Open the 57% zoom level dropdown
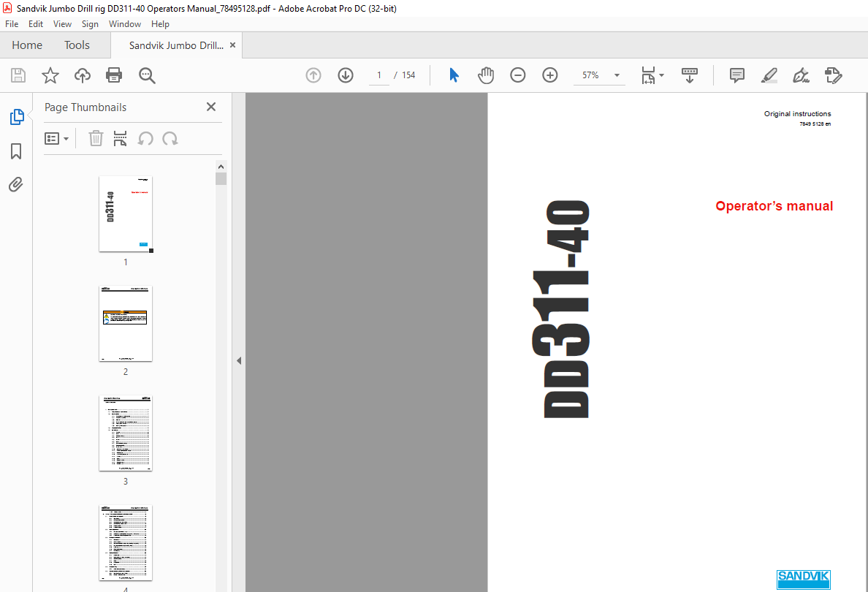Image resolution: width=868 pixels, height=592 pixels. click(617, 75)
